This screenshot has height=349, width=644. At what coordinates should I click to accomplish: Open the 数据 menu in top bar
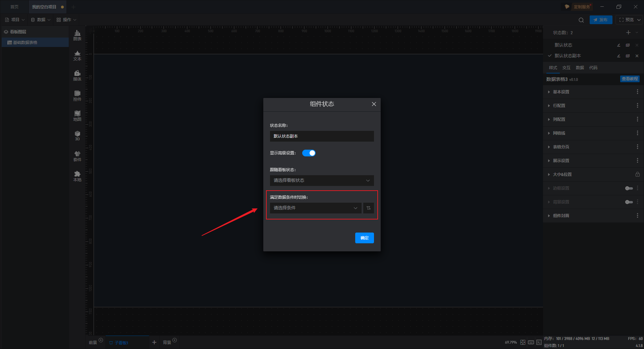pyautogui.click(x=41, y=20)
